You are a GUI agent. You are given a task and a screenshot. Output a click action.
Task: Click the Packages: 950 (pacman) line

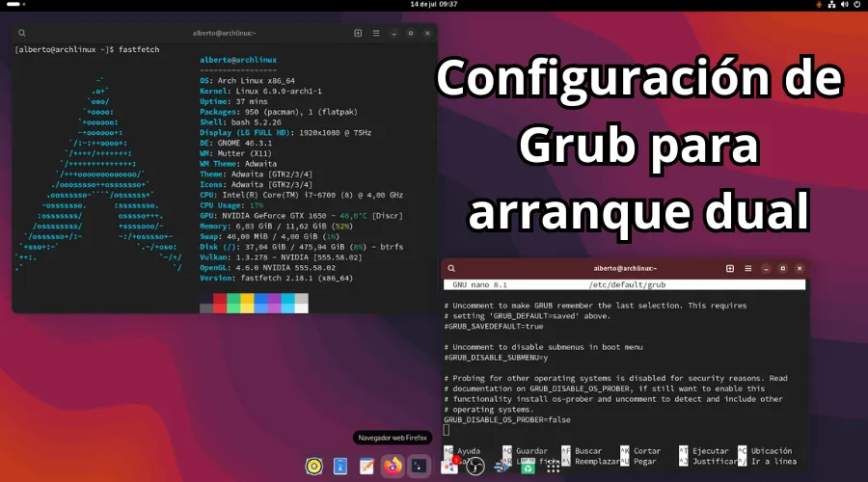click(279, 112)
